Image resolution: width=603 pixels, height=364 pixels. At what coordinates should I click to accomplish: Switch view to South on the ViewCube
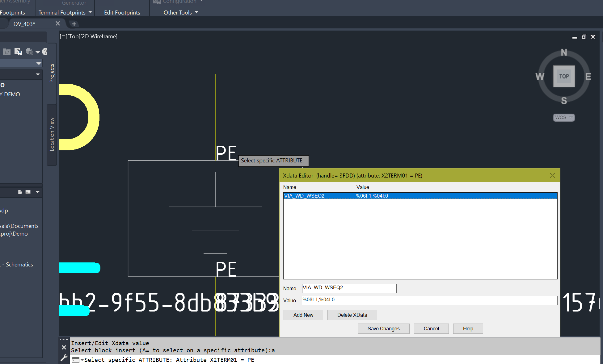click(564, 101)
